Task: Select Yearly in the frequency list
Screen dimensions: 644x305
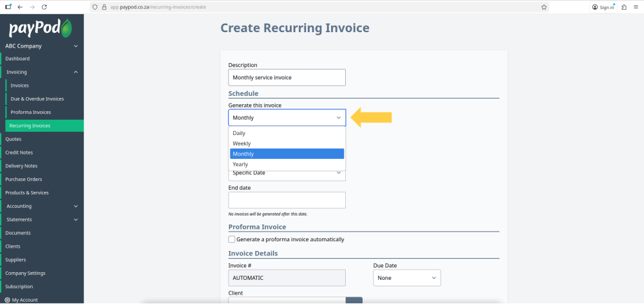Action: pos(287,164)
